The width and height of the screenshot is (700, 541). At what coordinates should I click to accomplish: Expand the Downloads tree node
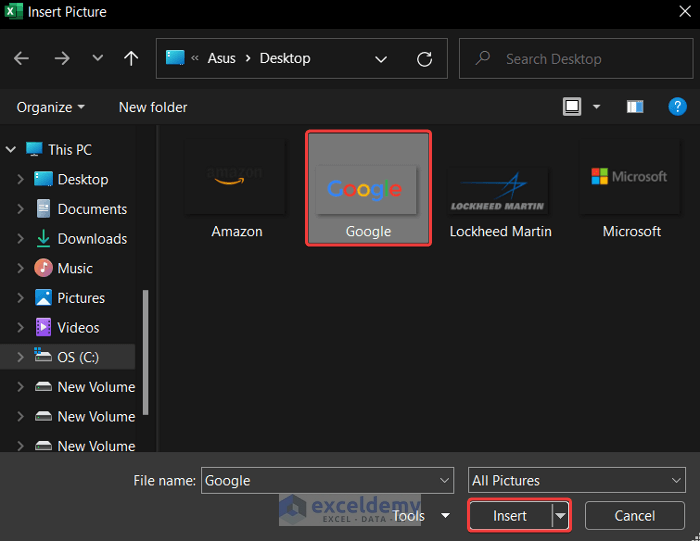tap(20, 239)
